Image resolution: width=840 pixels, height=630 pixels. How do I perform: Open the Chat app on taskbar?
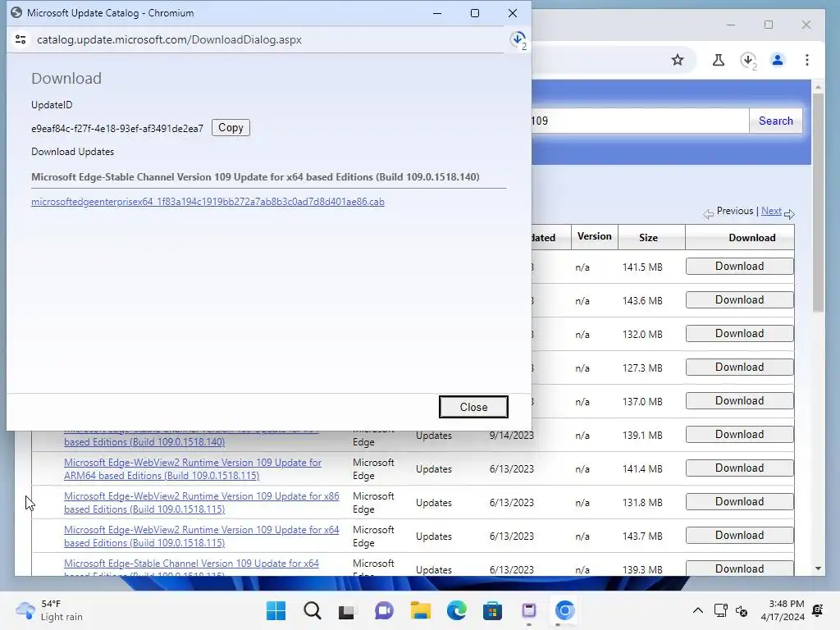[384, 610]
